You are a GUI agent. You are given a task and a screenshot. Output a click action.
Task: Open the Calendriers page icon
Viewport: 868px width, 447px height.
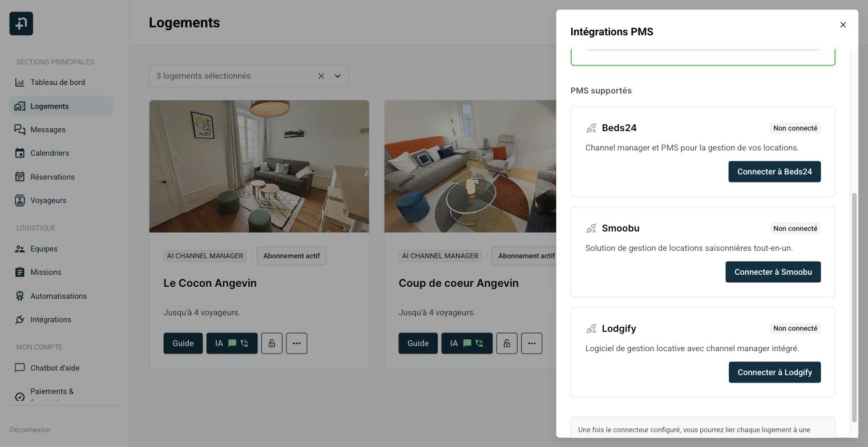[20, 153]
